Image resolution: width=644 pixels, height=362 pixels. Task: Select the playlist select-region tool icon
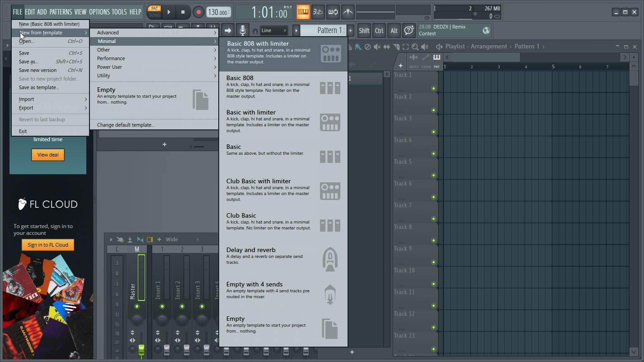(x=406, y=47)
